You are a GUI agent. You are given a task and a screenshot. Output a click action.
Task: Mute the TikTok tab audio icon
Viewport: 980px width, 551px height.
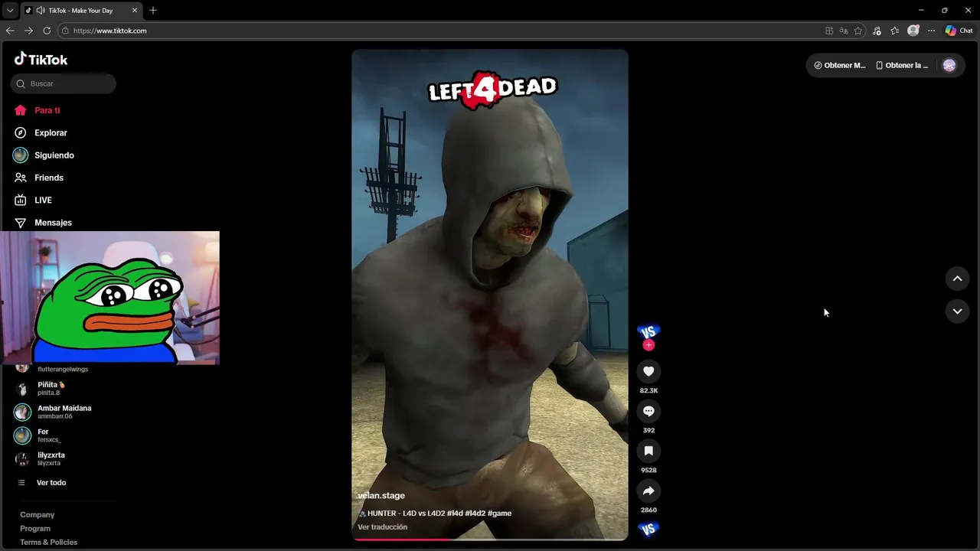[40, 11]
